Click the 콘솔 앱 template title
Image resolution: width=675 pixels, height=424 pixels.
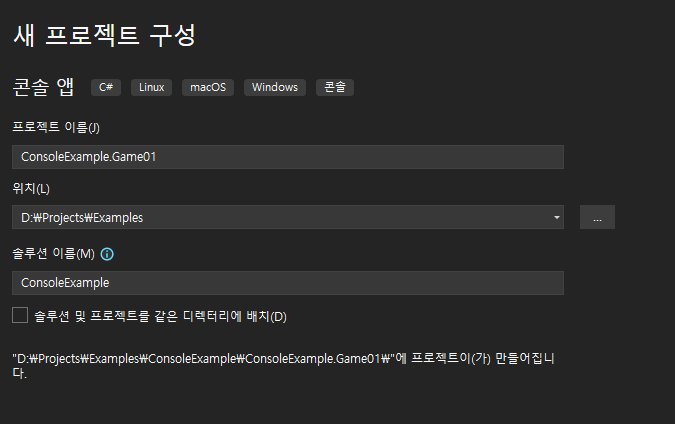pos(43,87)
